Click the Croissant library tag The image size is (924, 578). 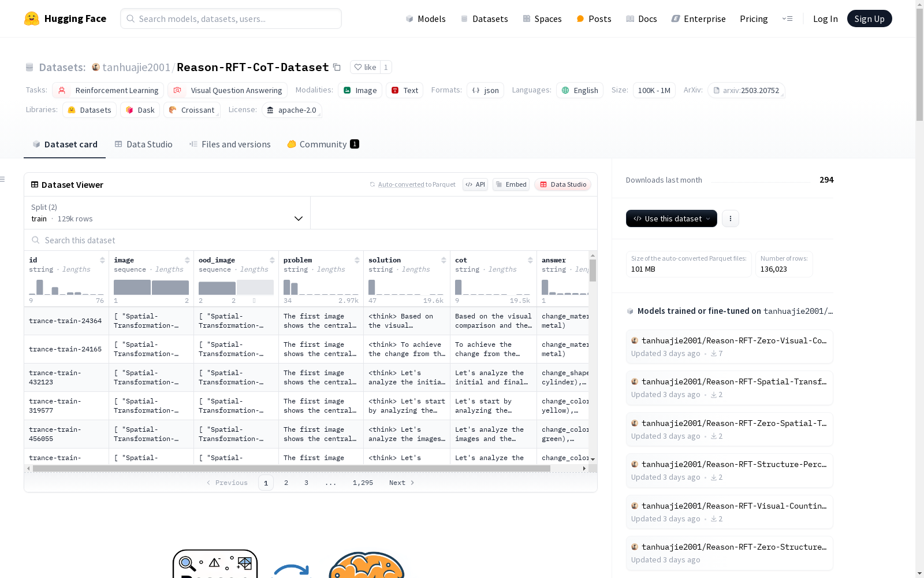click(192, 110)
